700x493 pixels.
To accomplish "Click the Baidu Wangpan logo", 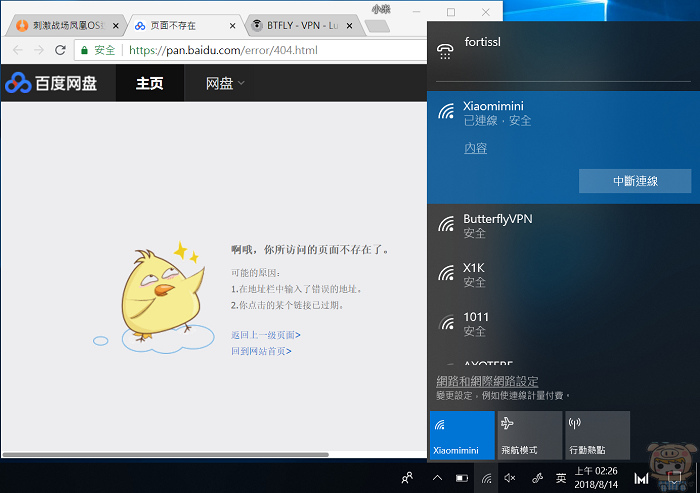I will click(x=51, y=84).
